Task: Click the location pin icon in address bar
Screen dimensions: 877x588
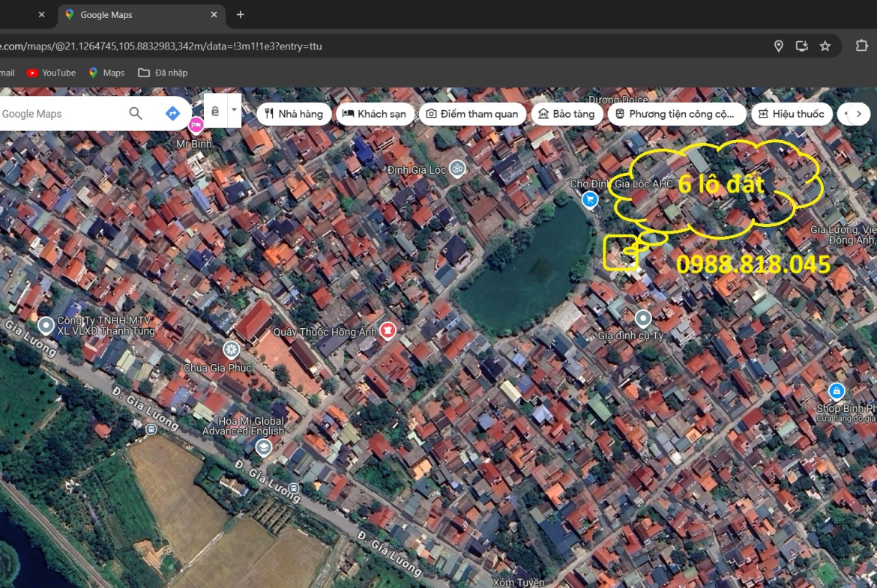Action: pyautogui.click(x=779, y=46)
